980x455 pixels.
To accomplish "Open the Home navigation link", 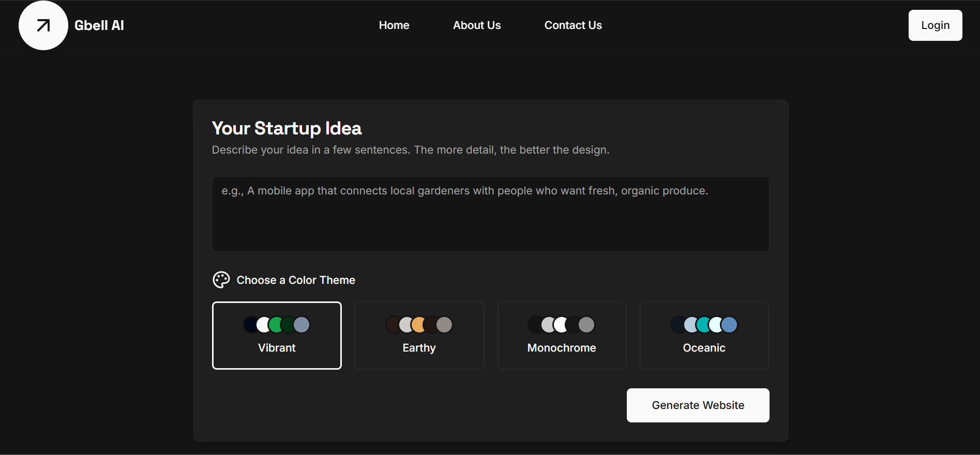I will click(x=394, y=25).
